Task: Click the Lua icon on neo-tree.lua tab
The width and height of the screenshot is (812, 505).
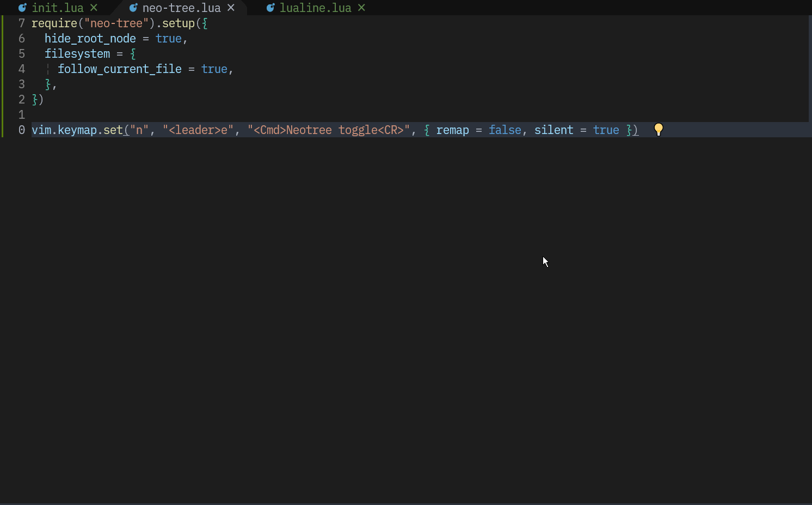Action: [133, 8]
